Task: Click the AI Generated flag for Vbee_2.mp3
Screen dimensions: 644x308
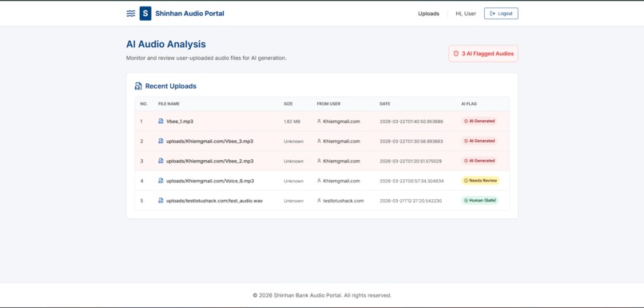Action: 479,161
